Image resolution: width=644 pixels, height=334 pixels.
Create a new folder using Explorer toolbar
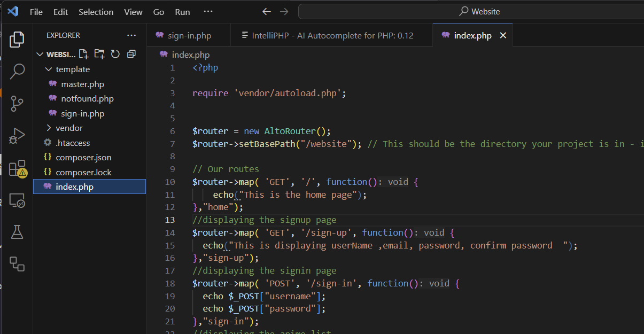point(98,53)
